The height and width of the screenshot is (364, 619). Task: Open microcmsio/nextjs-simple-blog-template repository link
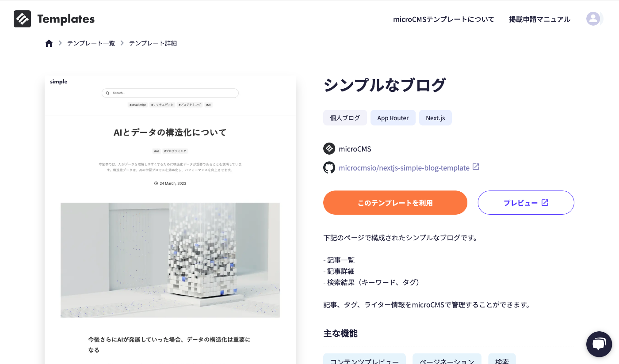click(x=404, y=168)
